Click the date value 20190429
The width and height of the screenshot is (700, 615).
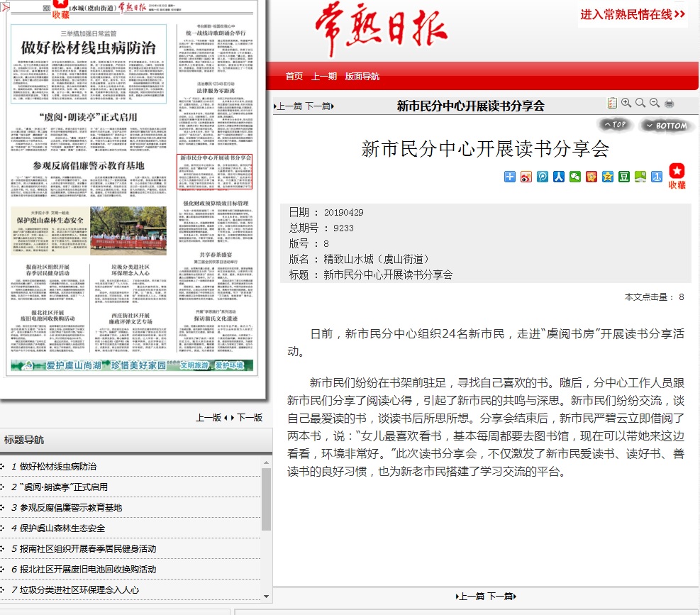(x=343, y=212)
